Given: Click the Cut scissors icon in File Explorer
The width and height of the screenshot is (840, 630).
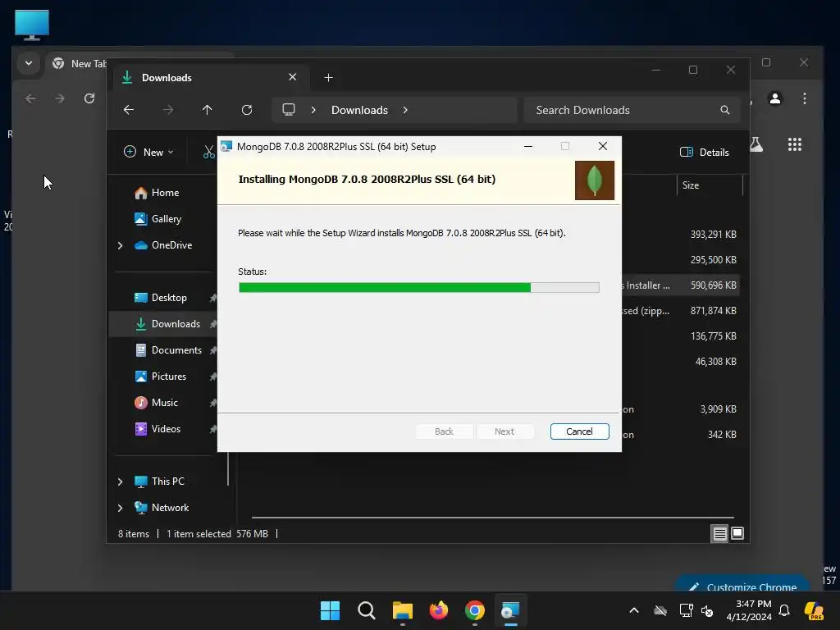Looking at the screenshot, I should tap(209, 152).
